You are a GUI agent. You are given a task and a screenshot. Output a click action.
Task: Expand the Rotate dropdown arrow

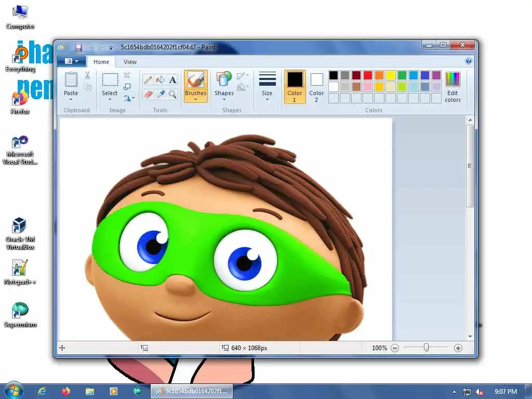[133, 98]
